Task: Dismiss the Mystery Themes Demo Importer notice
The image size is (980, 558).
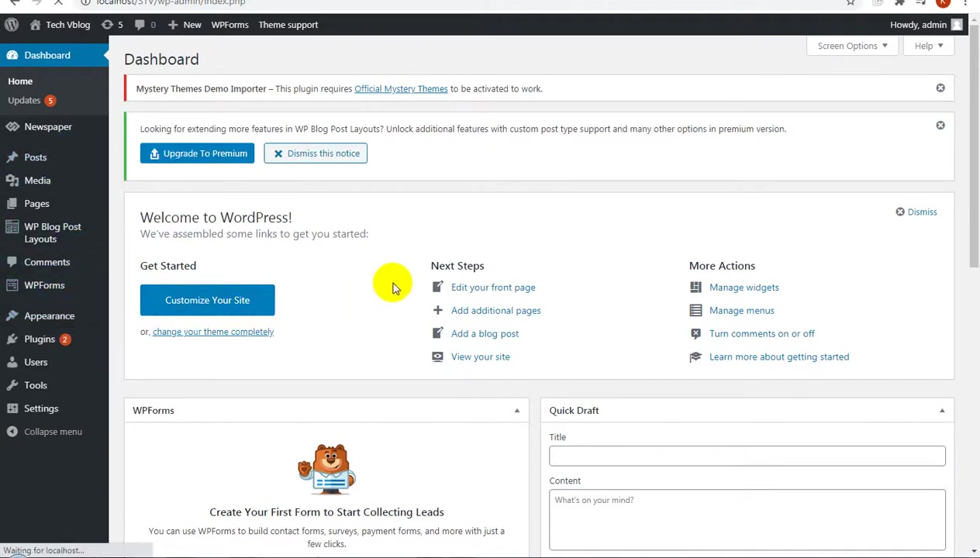Action: pyautogui.click(x=940, y=88)
